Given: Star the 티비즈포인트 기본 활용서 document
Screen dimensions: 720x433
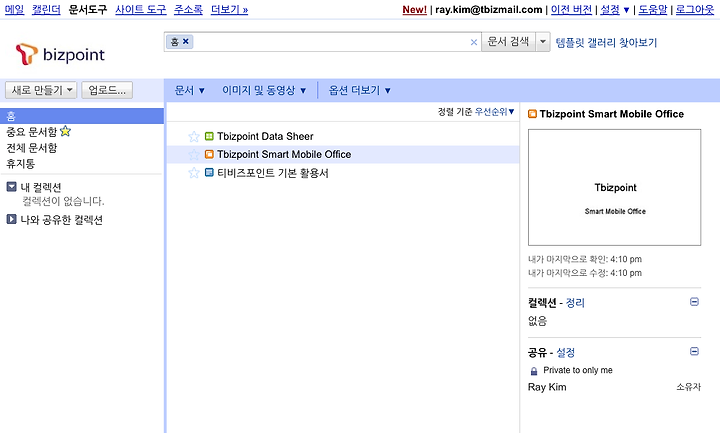Looking at the screenshot, I should point(194,173).
